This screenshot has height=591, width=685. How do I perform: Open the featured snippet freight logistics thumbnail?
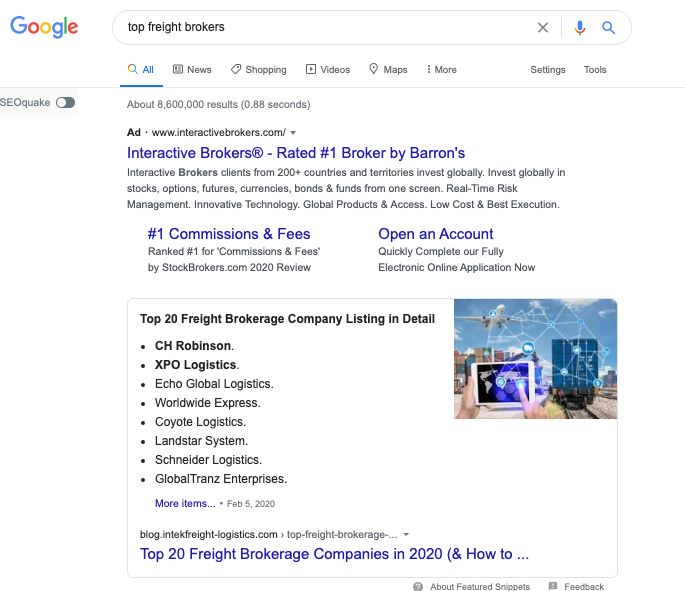coord(536,359)
